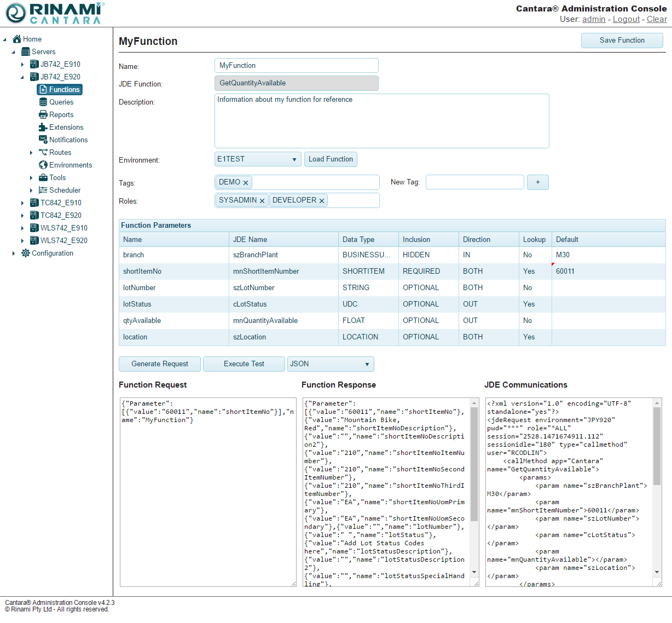The width and height of the screenshot is (672, 623).
Task: Open the JSON format dropdown
Action: (x=330, y=364)
